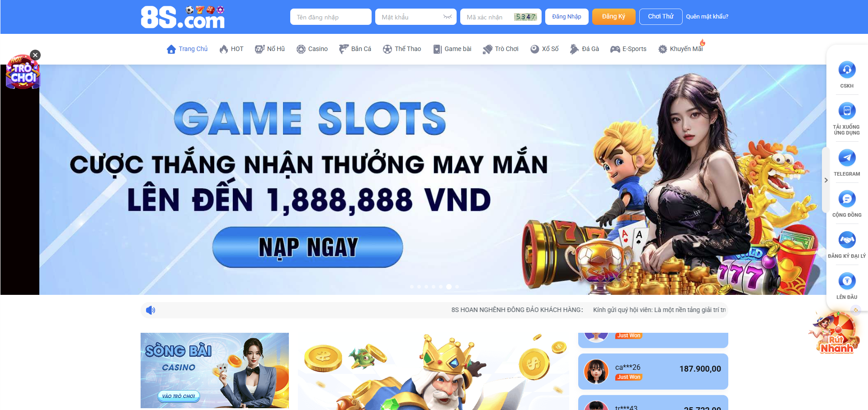
Task: Open CSKH customer support icon
Action: (847, 70)
